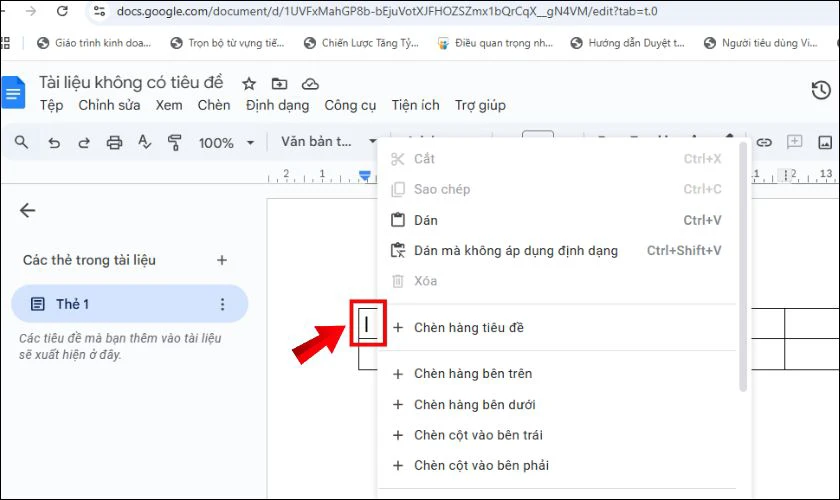This screenshot has height=500, width=840.
Task: Select Chèn hàng bên dưới option
Action: (557, 405)
